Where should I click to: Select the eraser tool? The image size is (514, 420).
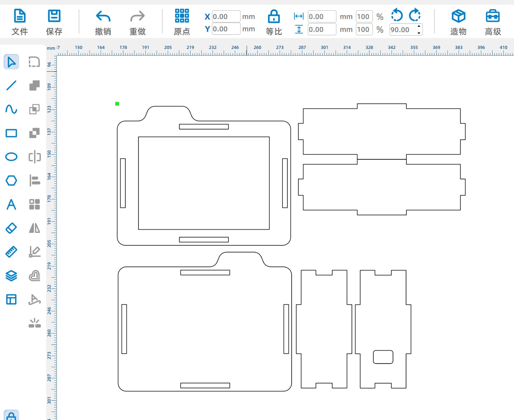[11, 228]
